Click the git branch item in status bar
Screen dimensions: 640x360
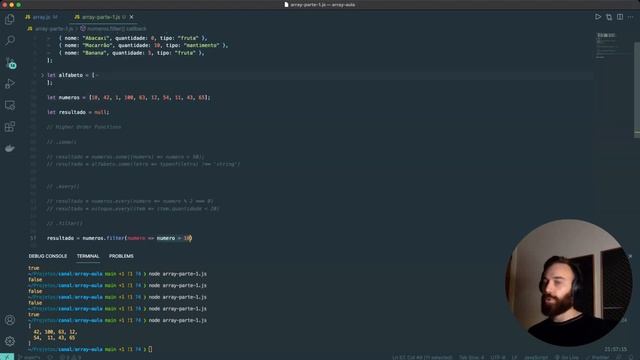pyautogui.click(x=29, y=357)
